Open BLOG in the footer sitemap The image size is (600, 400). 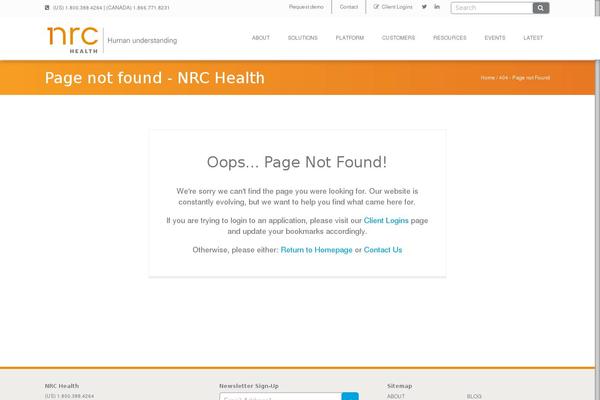pos(474,396)
